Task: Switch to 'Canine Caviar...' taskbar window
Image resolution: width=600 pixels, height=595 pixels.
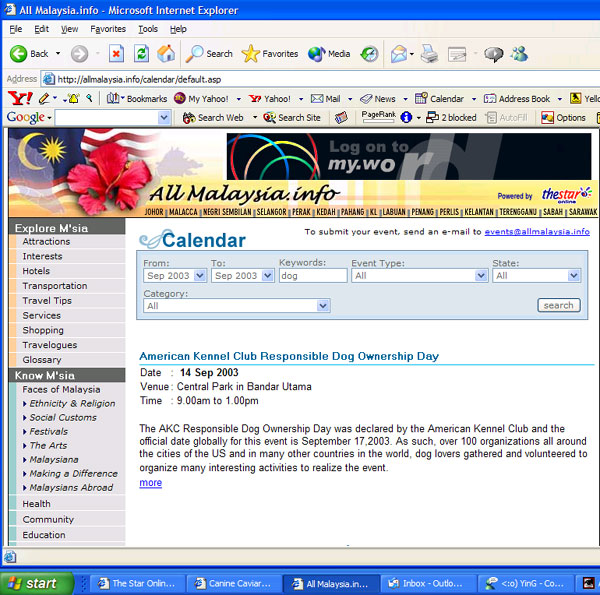Action: [x=234, y=584]
